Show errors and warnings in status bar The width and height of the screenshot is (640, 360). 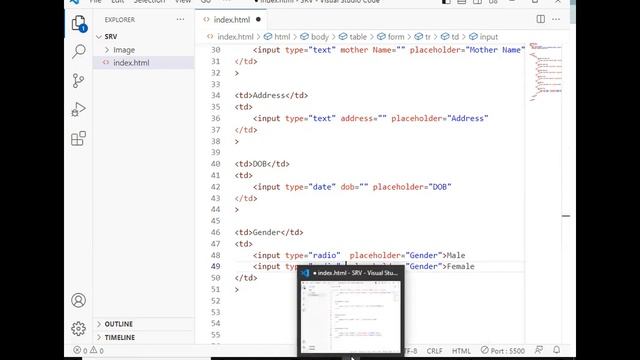click(88, 350)
